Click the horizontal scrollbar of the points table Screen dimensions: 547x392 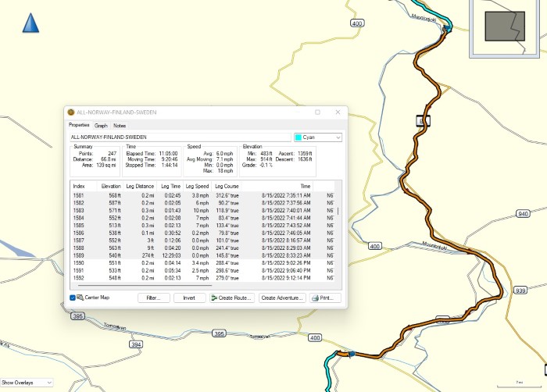pyautogui.click(x=145, y=285)
